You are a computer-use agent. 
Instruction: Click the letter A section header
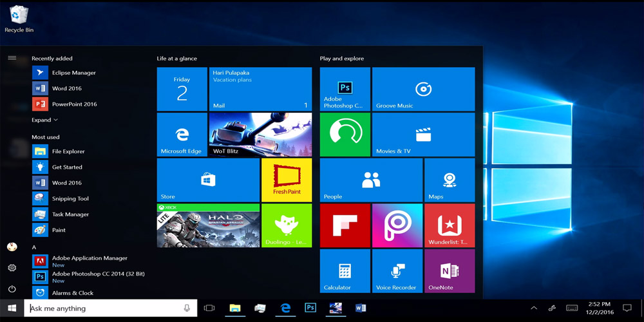[33, 247]
